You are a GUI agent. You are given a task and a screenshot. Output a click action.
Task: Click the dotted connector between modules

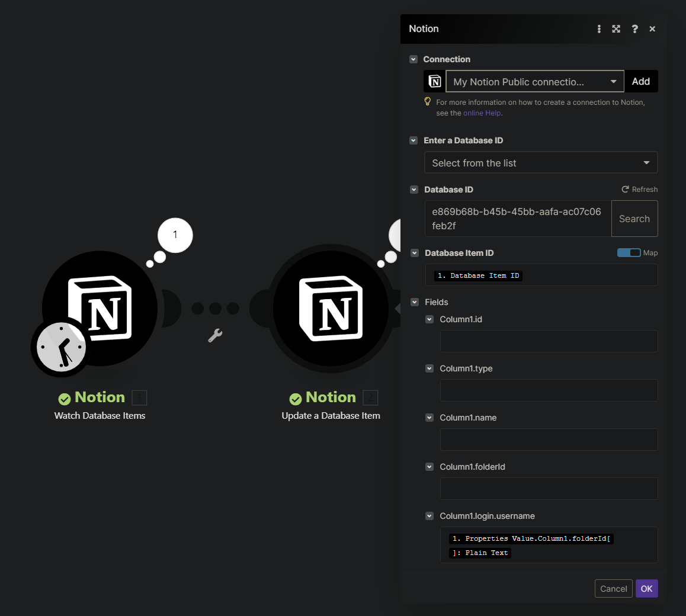(x=215, y=309)
